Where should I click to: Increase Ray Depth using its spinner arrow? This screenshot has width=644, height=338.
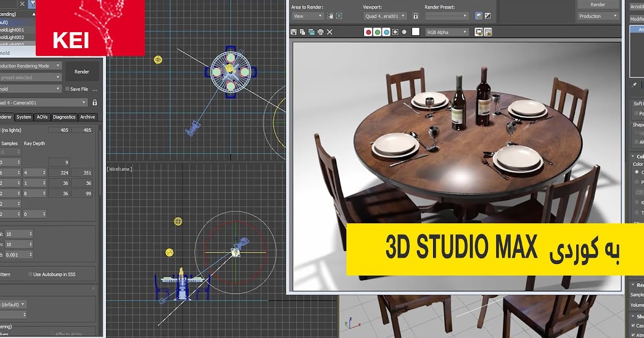click(x=44, y=171)
